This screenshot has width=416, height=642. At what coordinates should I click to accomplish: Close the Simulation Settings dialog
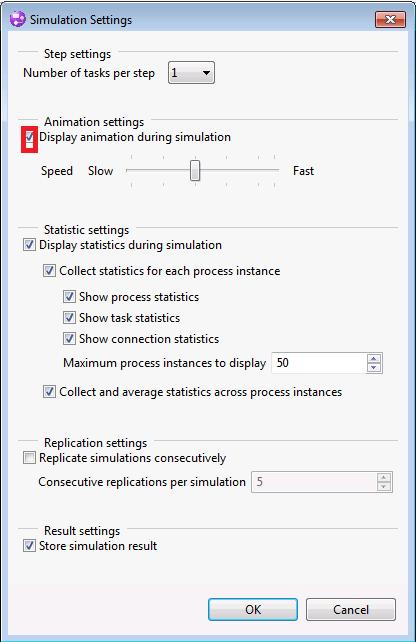[x=390, y=19]
